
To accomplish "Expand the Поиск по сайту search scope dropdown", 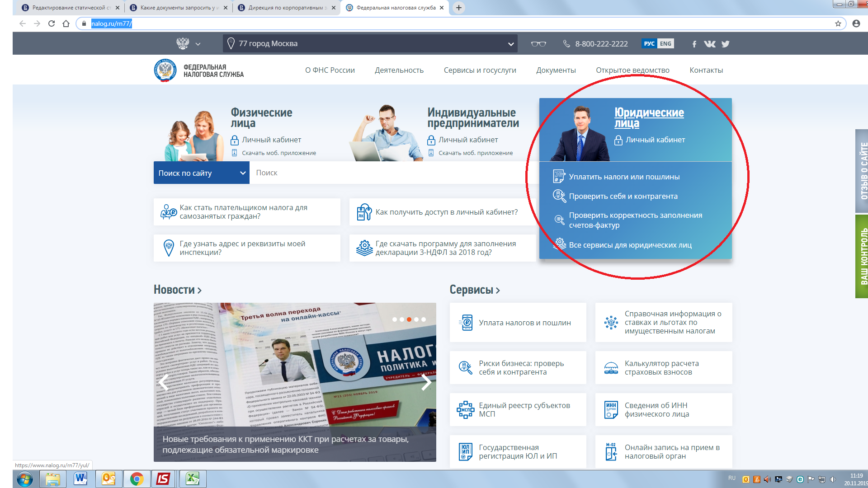I will tap(201, 173).
